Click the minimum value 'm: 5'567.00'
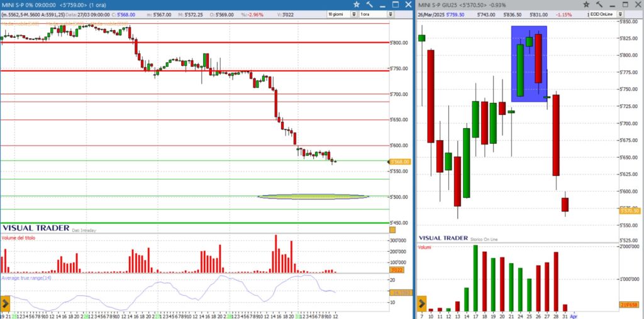 click(159, 14)
